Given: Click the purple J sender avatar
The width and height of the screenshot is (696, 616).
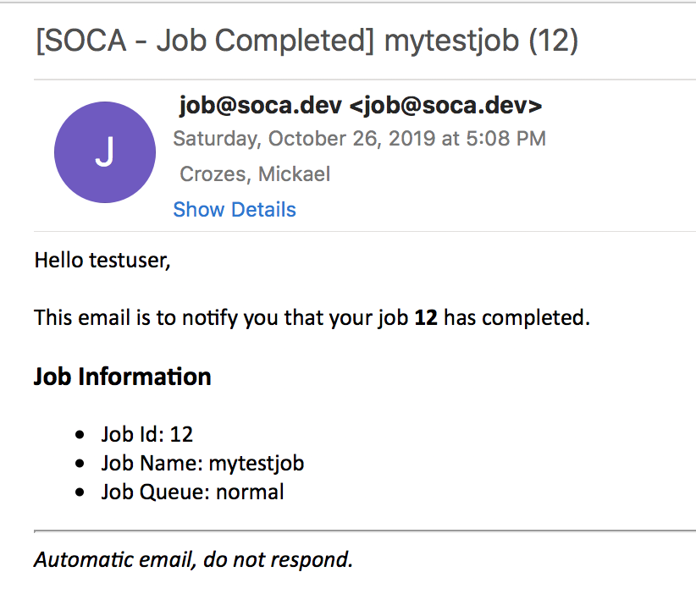Looking at the screenshot, I should 104,152.
